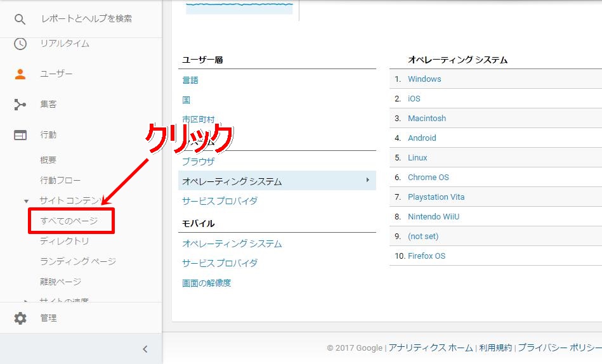
Task: Open the Nintendo WiiU row
Action: 433,216
